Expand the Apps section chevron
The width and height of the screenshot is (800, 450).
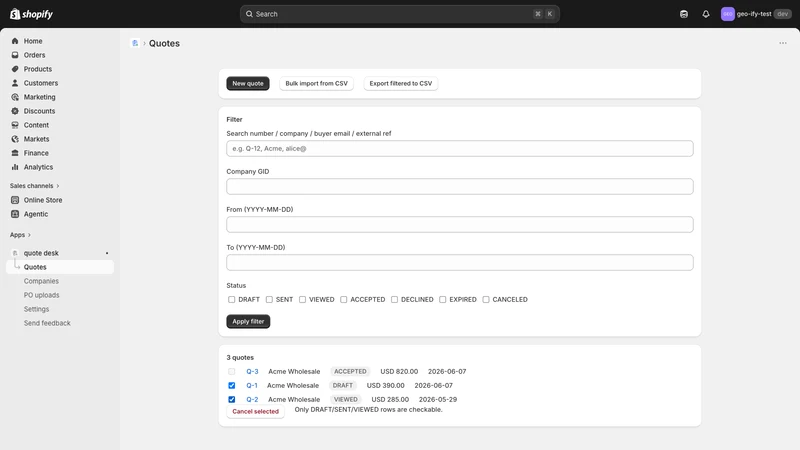tap(29, 235)
